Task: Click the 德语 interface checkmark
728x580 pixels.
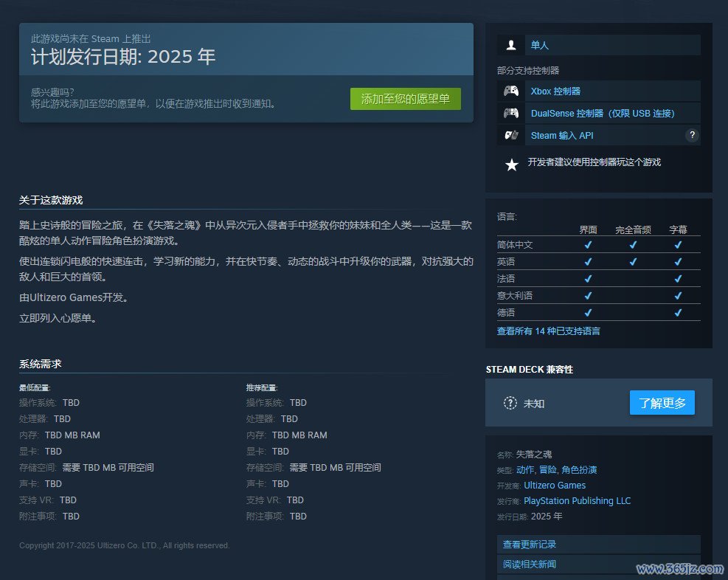Action: [588, 313]
